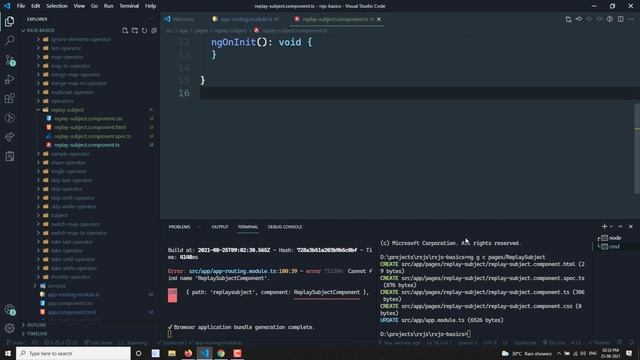
Task: Select the node terminal instance
Action: click(x=615, y=238)
